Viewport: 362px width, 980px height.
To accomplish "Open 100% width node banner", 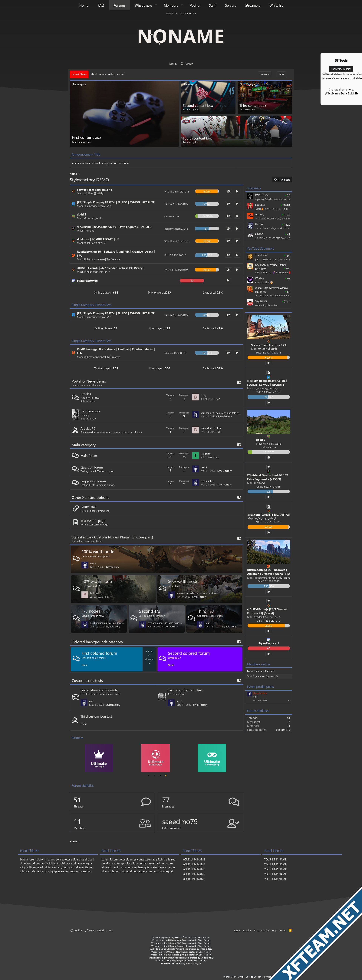I will 156,559.
